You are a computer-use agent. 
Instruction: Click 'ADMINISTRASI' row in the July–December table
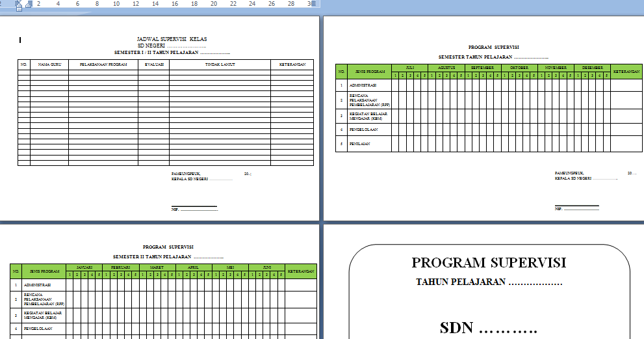(363, 85)
